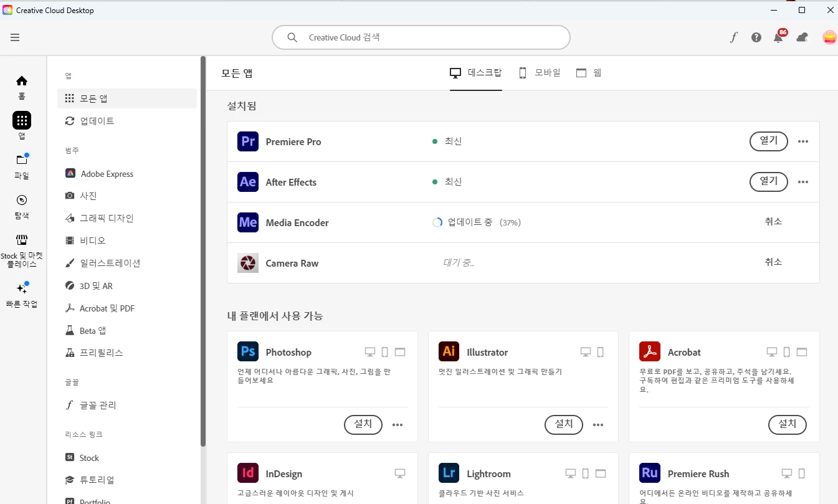Click the Premiere Rush Ru icon
Screen dimensions: 838x504
(650, 473)
